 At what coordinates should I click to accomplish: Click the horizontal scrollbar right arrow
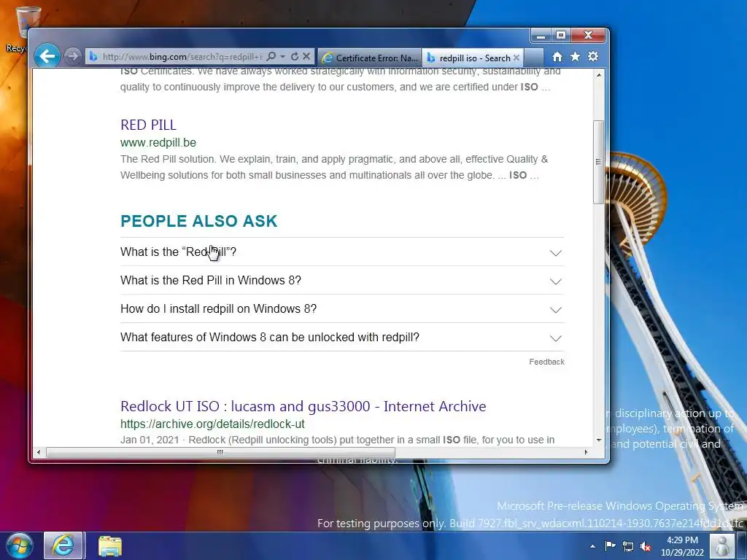click(x=586, y=452)
